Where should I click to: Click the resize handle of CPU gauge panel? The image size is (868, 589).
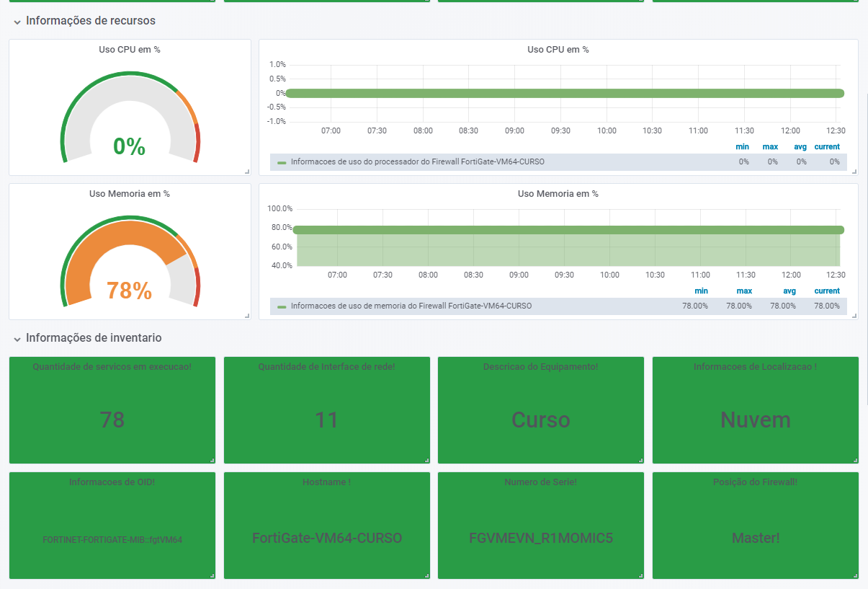pyautogui.click(x=247, y=172)
